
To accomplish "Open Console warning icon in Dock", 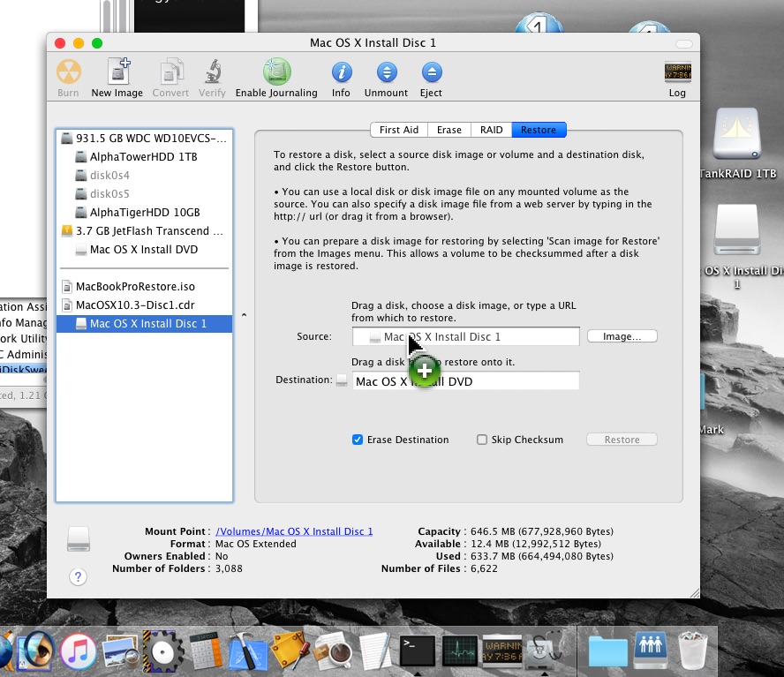I will coord(502,650).
